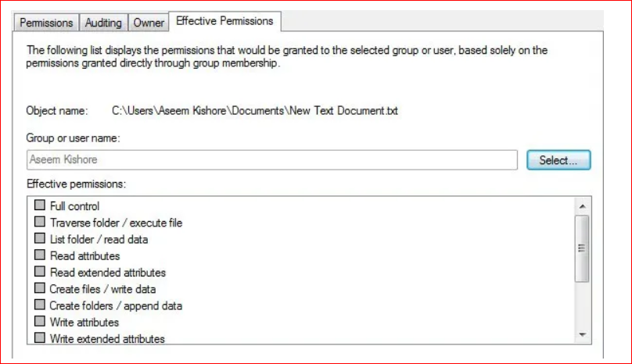Toggle Traverse folder / execute file checkbox
This screenshot has width=632, height=364.
[39, 222]
